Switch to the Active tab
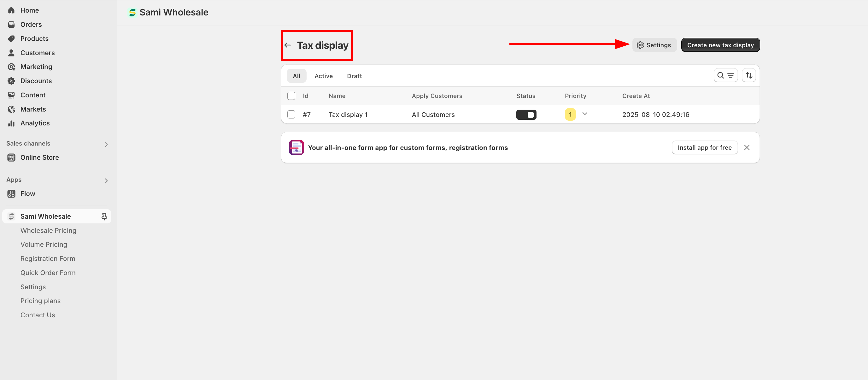The height and width of the screenshot is (380, 868). pos(323,76)
